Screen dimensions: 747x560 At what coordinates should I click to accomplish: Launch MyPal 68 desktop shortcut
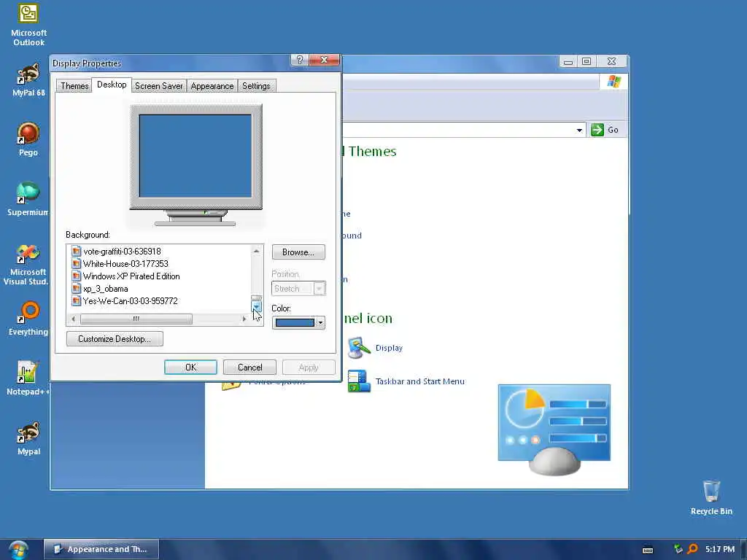28,79
